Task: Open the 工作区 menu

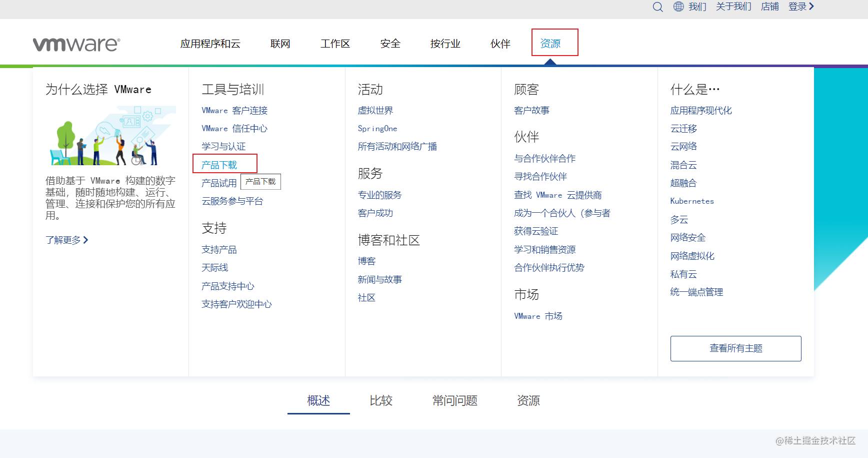Action: (x=335, y=44)
